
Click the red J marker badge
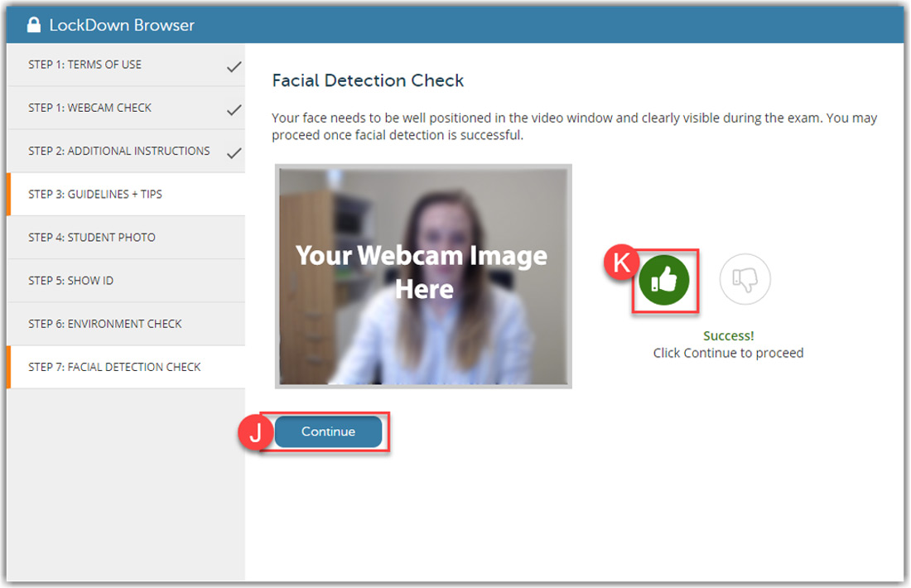tap(255, 433)
